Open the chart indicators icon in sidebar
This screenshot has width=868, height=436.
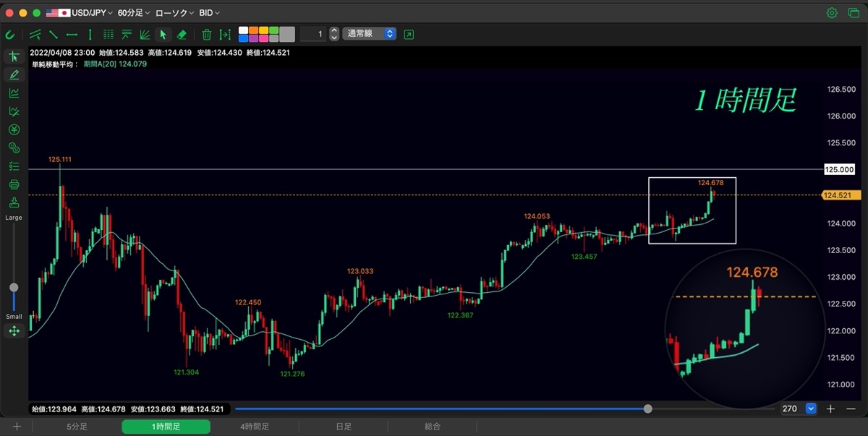click(14, 93)
